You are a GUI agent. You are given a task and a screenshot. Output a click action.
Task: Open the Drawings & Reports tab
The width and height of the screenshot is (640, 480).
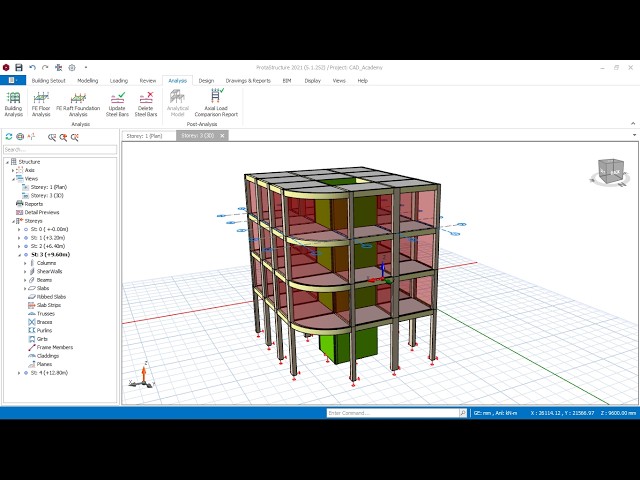(x=248, y=81)
